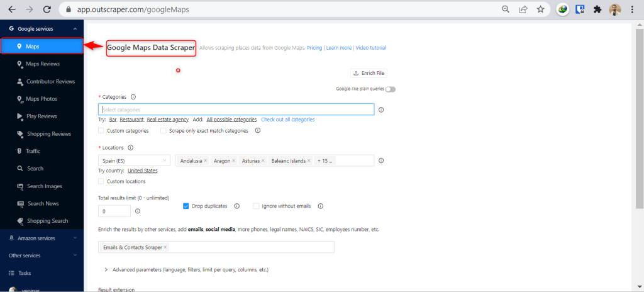This screenshot has width=644, height=292.
Task: Uncheck the Drop duplicates checkbox
Action: [186, 206]
